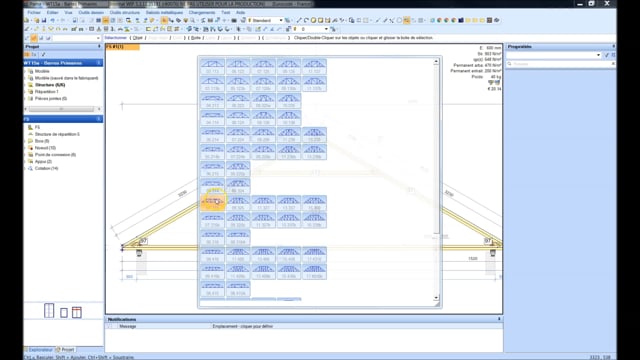Screen dimensions: 640x360
Task: Open the Chargements menu
Action: (202, 13)
